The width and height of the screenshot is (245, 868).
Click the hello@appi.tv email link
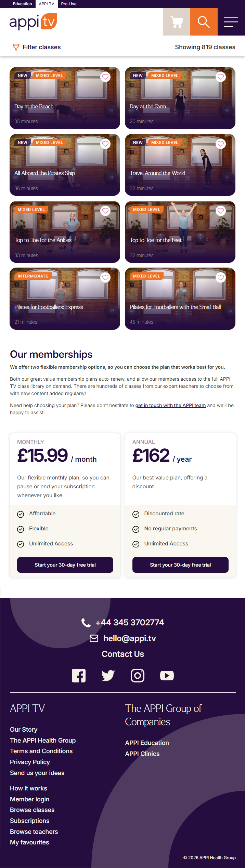pyautogui.click(x=129, y=638)
